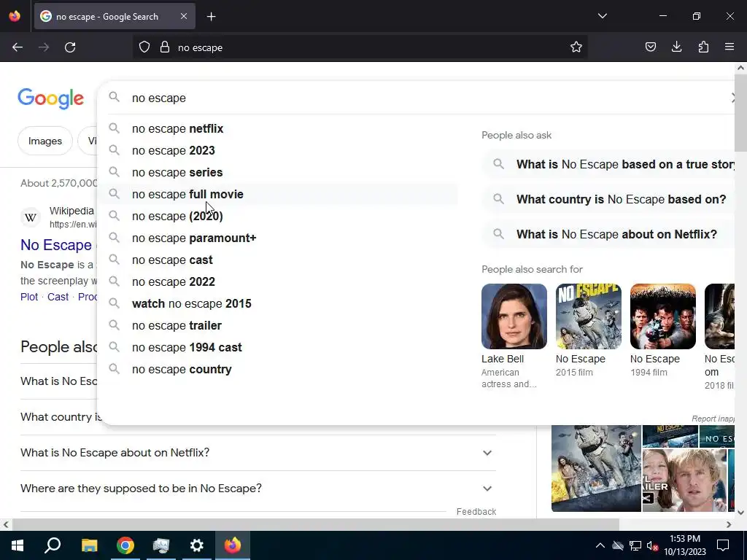Screen dimensions: 747x560
Task: Open the extensions puzzle icon
Action: 703,47
